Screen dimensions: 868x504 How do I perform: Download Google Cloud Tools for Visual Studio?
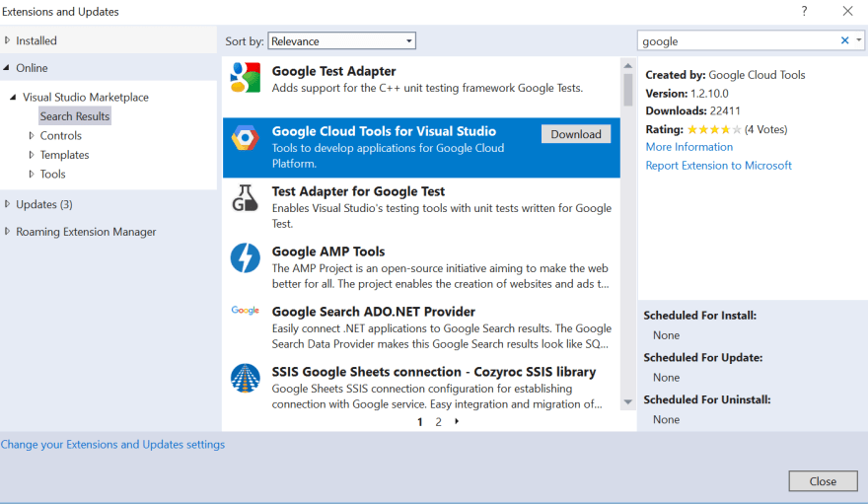tap(576, 134)
